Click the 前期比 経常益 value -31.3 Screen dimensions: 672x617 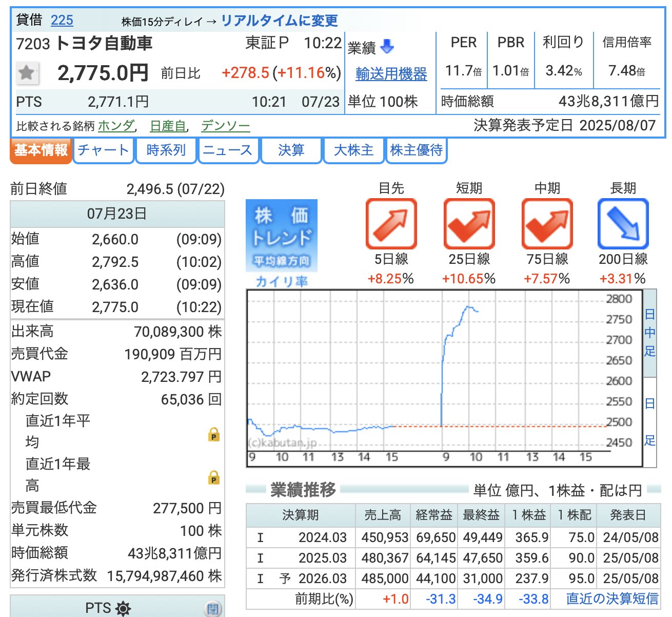(441, 599)
